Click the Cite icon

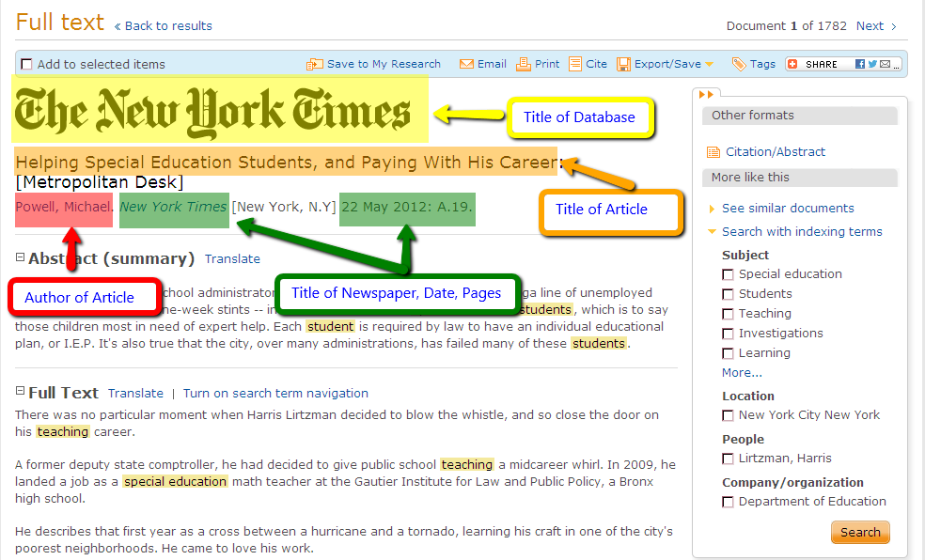[574, 63]
